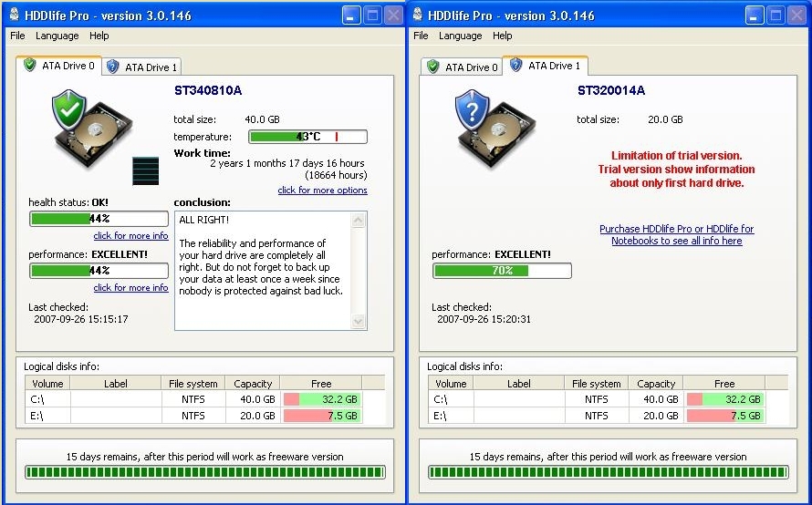Select ATA Drive 0 tab in left window
This screenshot has width=812, height=505.
point(59,66)
